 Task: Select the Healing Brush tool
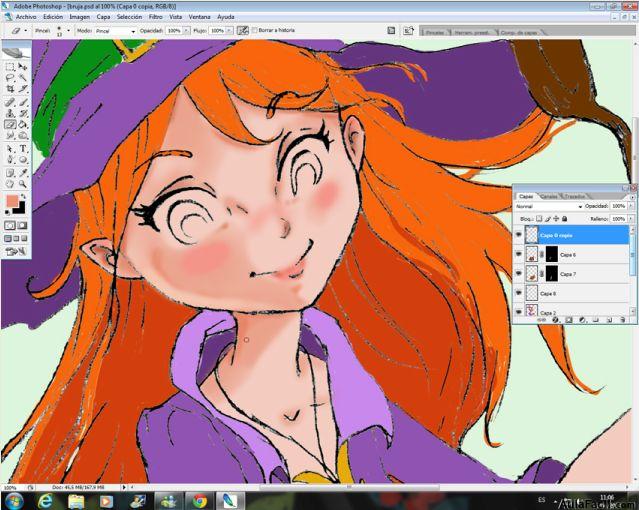(10, 102)
